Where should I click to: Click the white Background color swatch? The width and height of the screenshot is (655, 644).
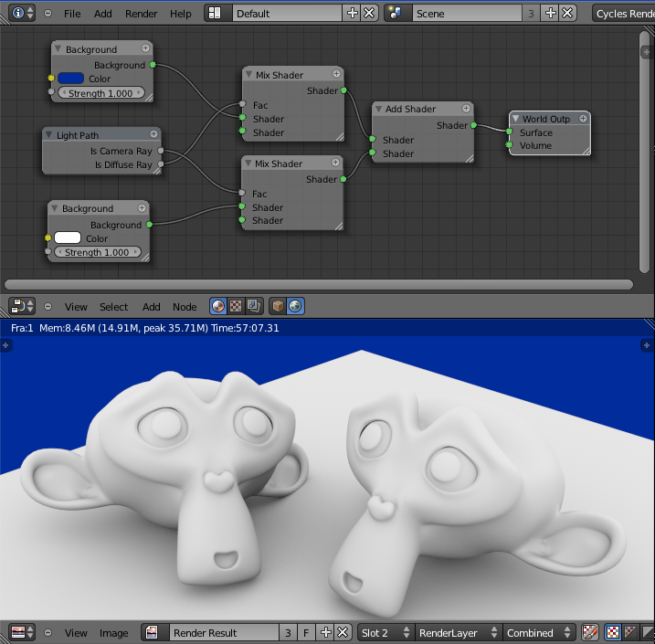click(68, 238)
